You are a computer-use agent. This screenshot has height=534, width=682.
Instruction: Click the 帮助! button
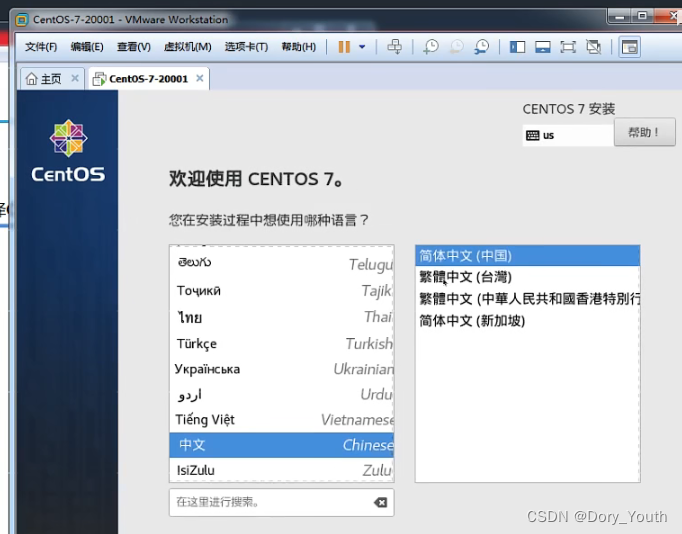click(x=645, y=132)
